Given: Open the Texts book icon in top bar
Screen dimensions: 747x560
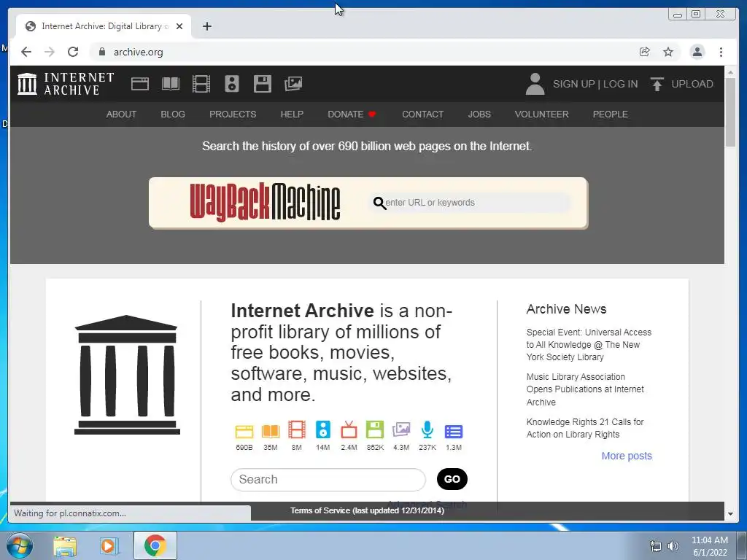Looking at the screenshot, I should click(170, 84).
